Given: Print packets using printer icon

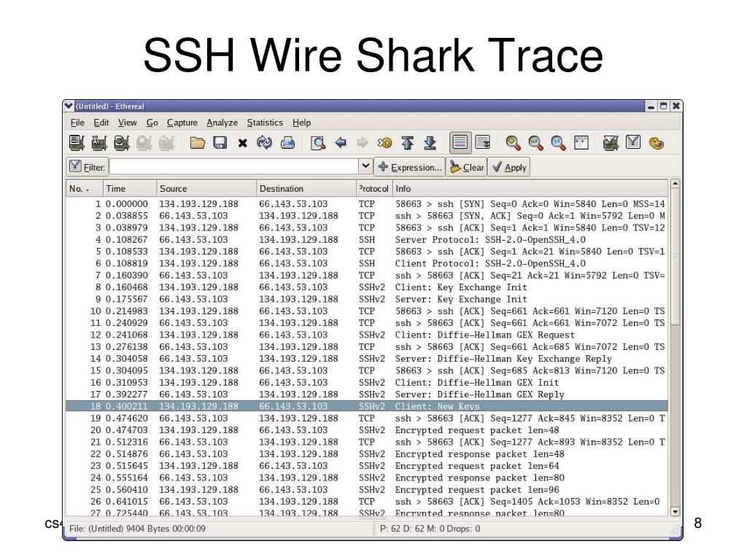Looking at the screenshot, I should point(287,143).
